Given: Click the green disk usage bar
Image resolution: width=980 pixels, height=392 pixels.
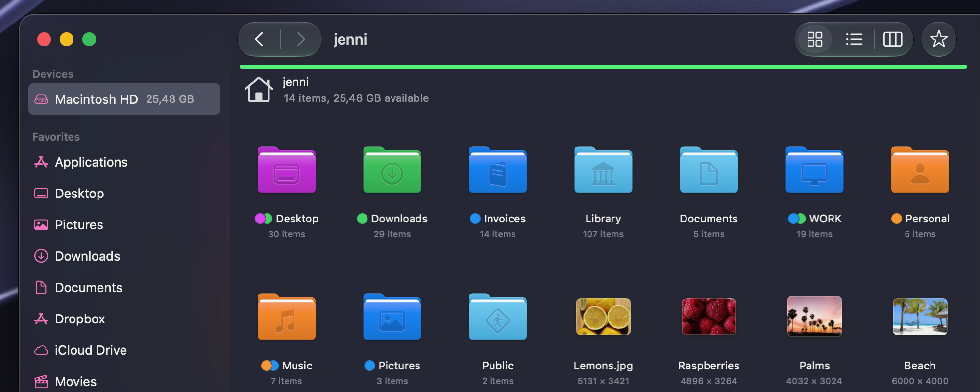Looking at the screenshot, I should tap(603, 66).
